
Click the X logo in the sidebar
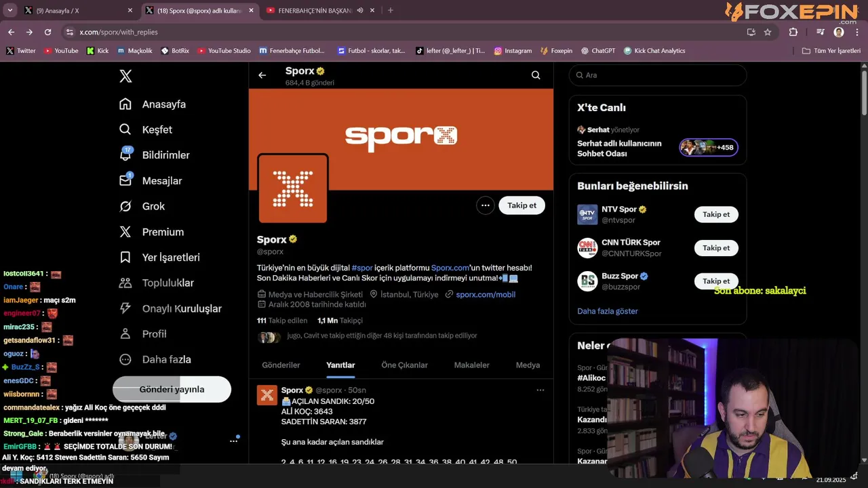pyautogui.click(x=125, y=76)
